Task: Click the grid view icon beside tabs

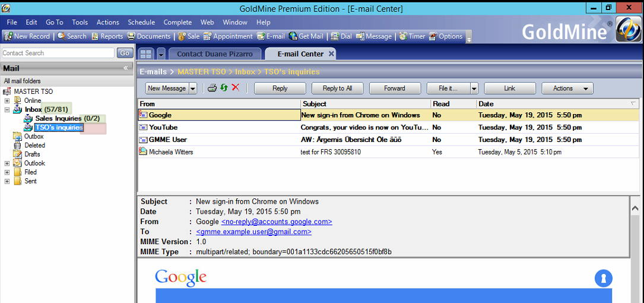Action: tap(145, 54)
